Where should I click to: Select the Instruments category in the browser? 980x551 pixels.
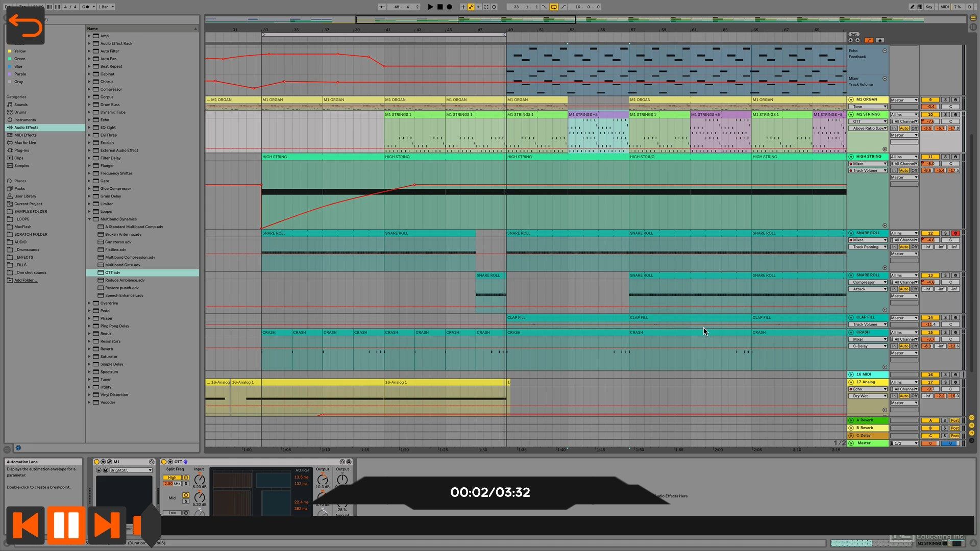click(25, 120)
